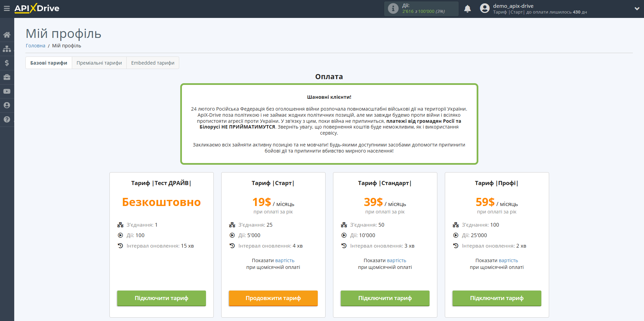Click З'єднання: 25 in Старт card
Screen dimensions: 644x321
[x=255, y=225]
